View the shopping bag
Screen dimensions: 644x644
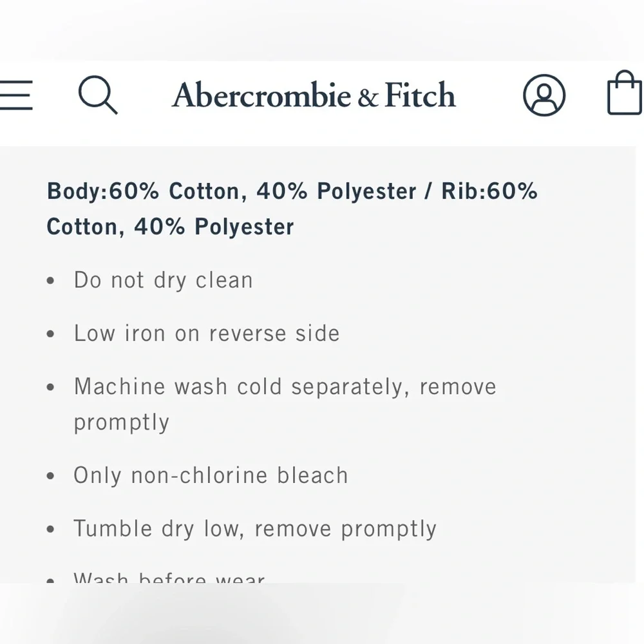tap(625, 93)
